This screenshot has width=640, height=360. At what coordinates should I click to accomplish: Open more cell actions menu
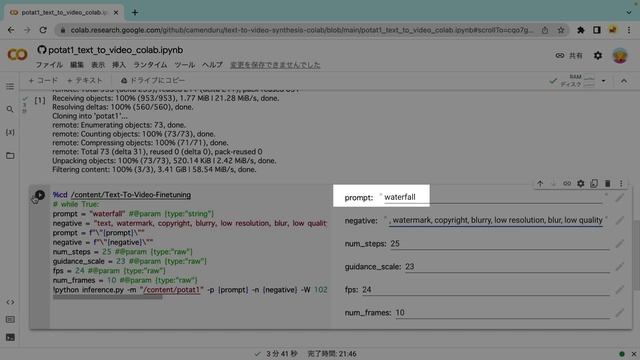click(621, 184)
